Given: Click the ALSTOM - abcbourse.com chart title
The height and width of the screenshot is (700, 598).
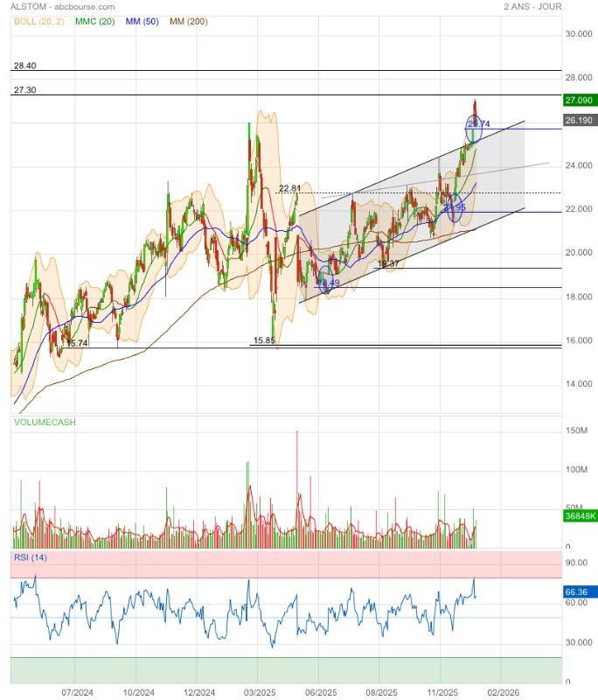Looking at the screenshot, I should click(x=63, y=6).
